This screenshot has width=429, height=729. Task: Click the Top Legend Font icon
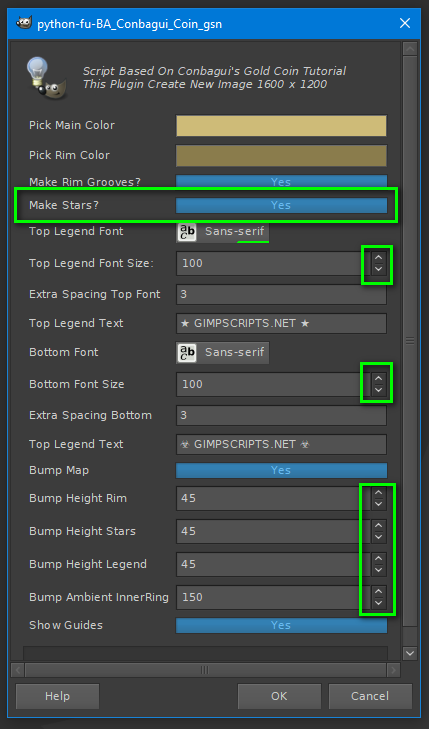point(187,232)
